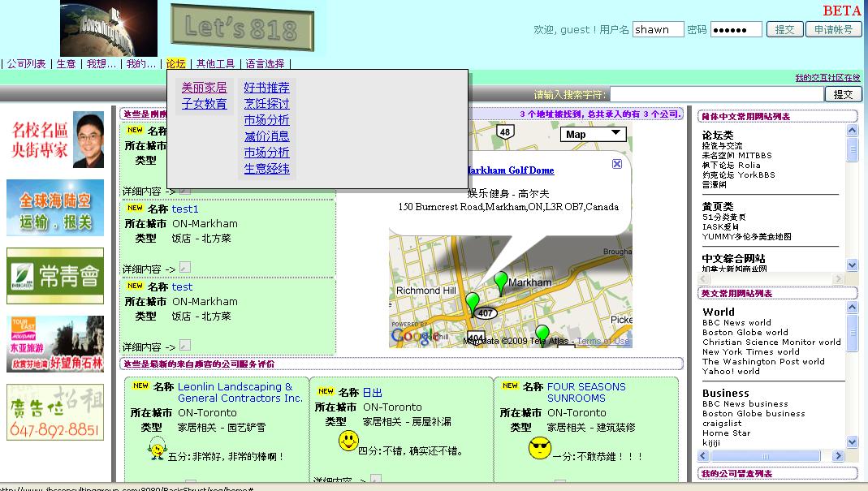Open 日出 company link
The width and height of the screenshot is (868, 491).
coord(373,393)
